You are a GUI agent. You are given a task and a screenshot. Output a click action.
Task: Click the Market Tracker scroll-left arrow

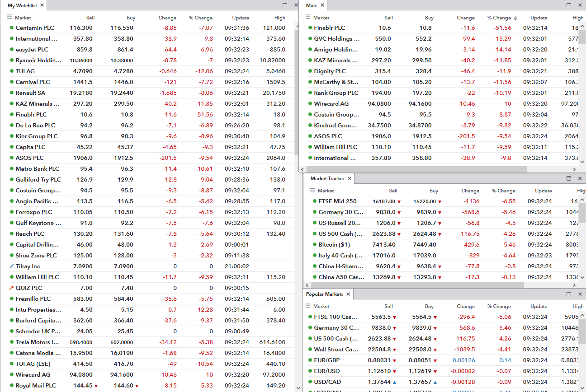coord(308,285)
